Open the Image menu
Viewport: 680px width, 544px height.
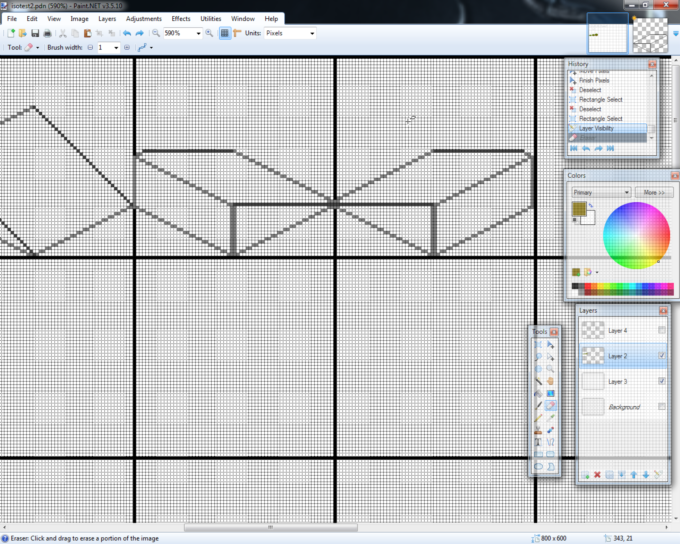(x=79, y=19)
